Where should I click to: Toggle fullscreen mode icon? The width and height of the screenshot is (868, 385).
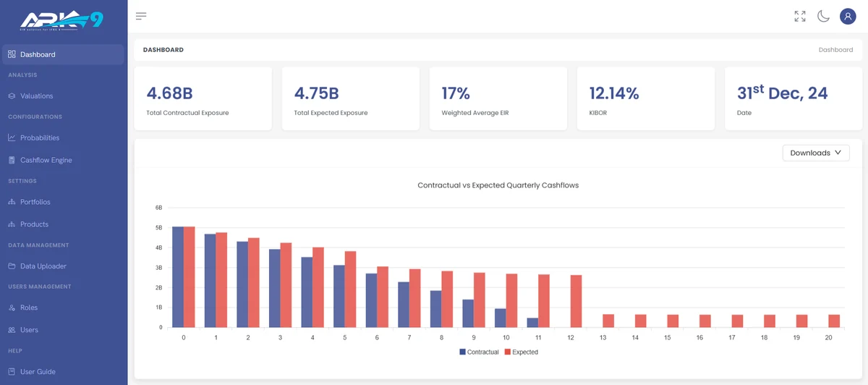(x=800, y=16)
